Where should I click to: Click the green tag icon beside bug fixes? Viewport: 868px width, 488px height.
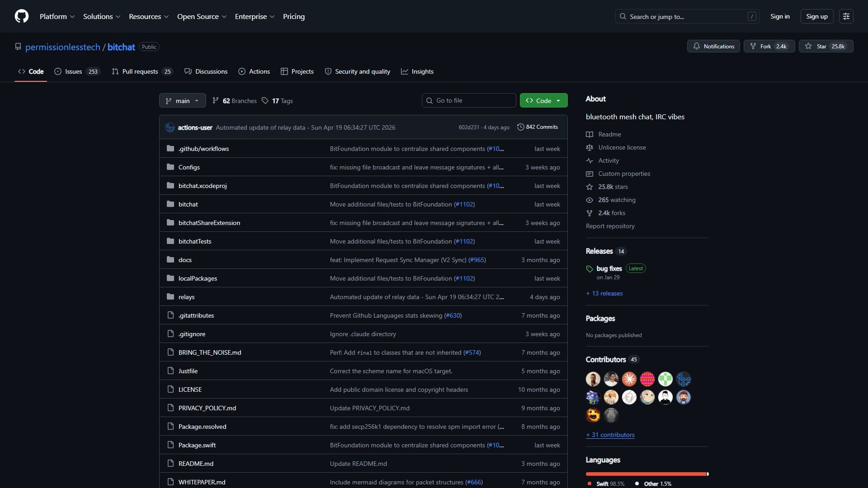click(x=590, y=269)
